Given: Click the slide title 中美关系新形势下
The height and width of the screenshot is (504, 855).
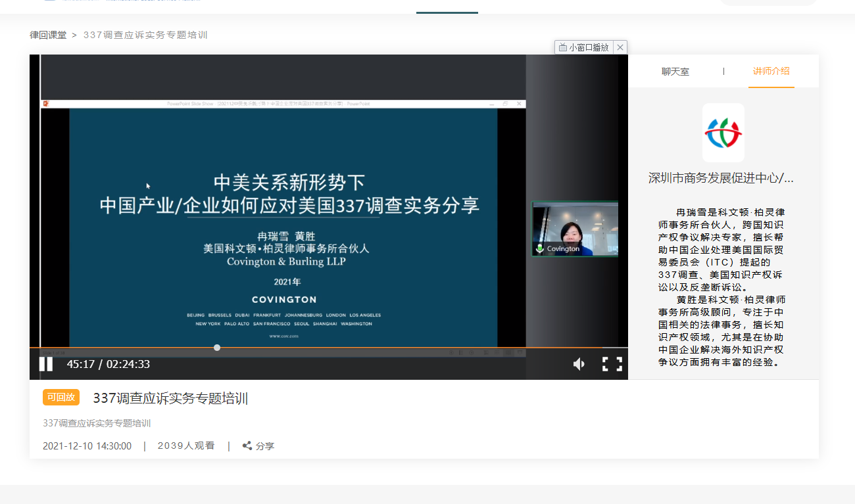Looking at the screenshot, I should click(x=289, y=181).
